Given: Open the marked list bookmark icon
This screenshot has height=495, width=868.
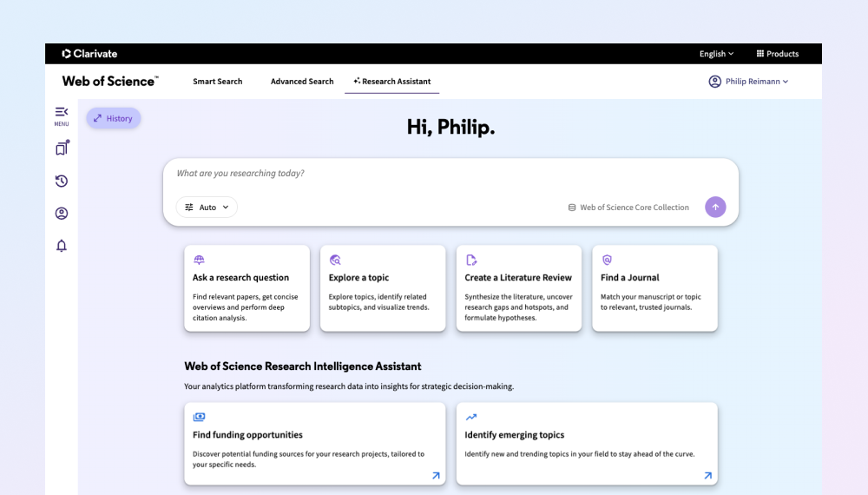Looking at the screenshot, I should [62, 148].
